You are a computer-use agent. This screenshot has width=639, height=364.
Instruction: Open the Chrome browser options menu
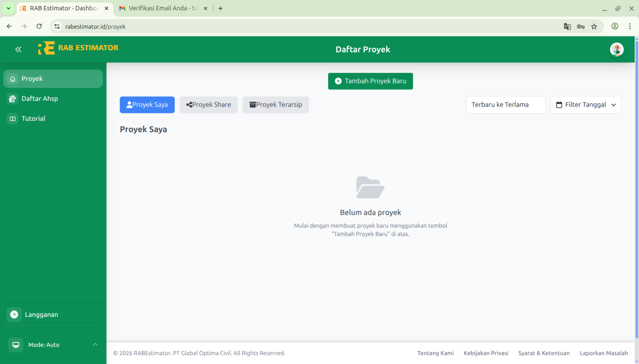[x=630, y=26]
